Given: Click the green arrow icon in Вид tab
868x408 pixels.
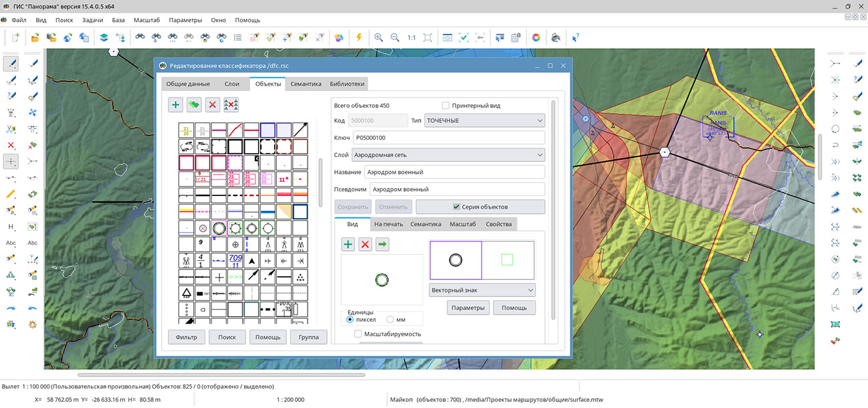Looking at the screenshot, I should pyautogui.click(x=382, y=244).
